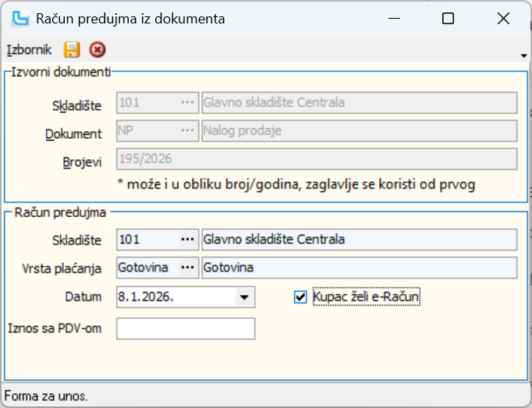Open lookup for disabled Skladište in Izvorni dokumenti
Image resolution: width=532 pixels, height=408 pixels.
[x=188, y=102]
